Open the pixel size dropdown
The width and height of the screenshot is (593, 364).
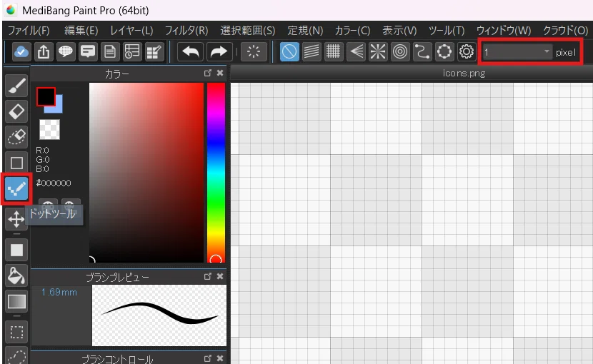[517, 52]
